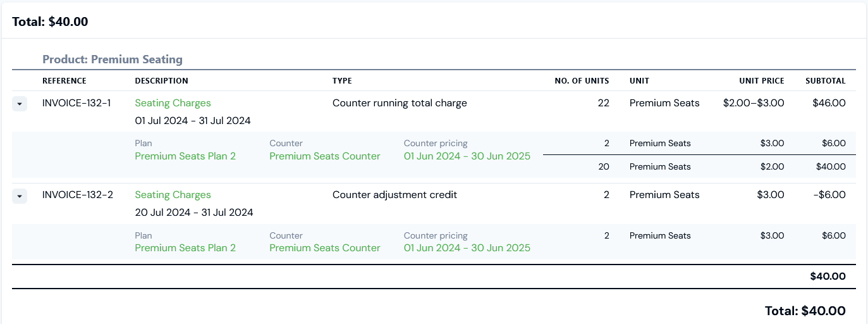Open Seating Charges link for INVOICE-132-2
Screen dimensions: 868x324
173,195
